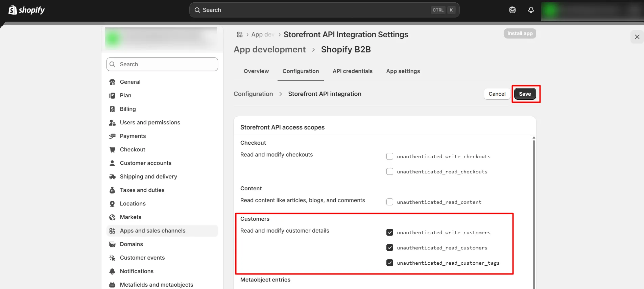Viewport: 644px width, 289px height.
Task: Open Shipping and delivery settings
Action: coord(162,177)
